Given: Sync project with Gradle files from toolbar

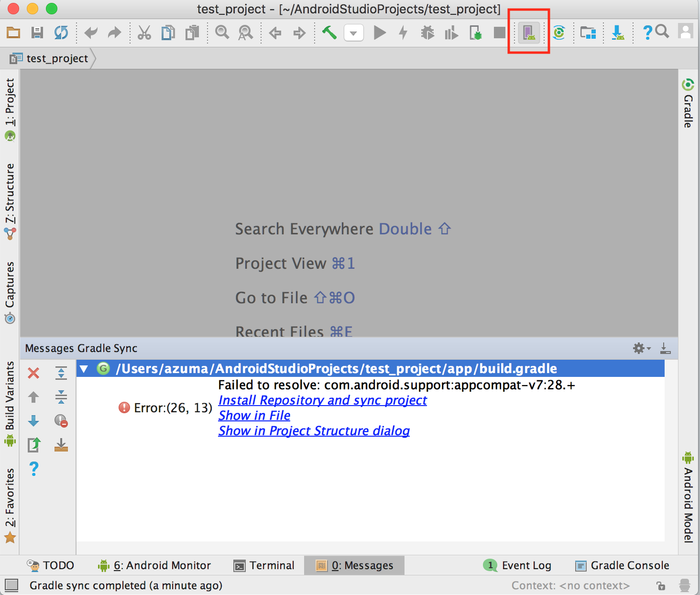Looking at the screenshot, I should [x=559, y=33].
